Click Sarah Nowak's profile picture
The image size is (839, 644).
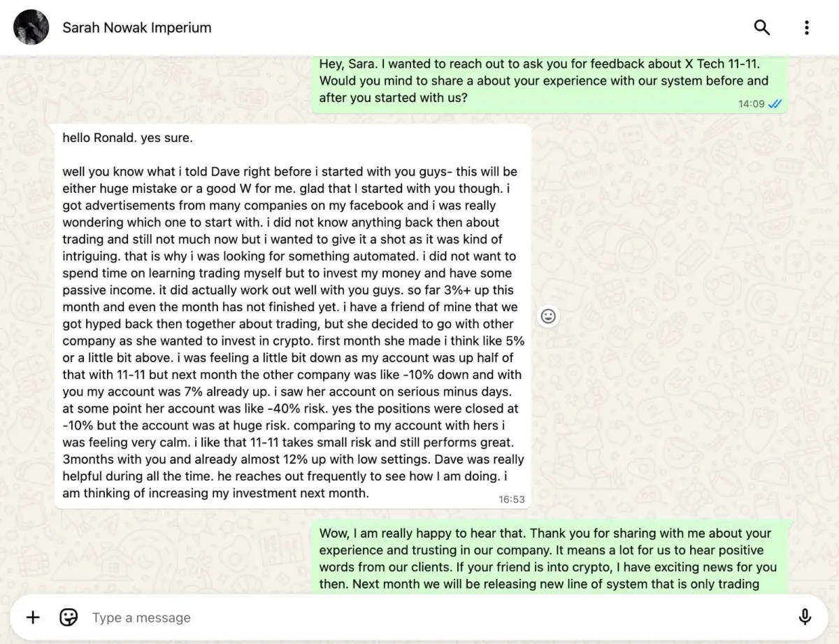pos(31,27)
